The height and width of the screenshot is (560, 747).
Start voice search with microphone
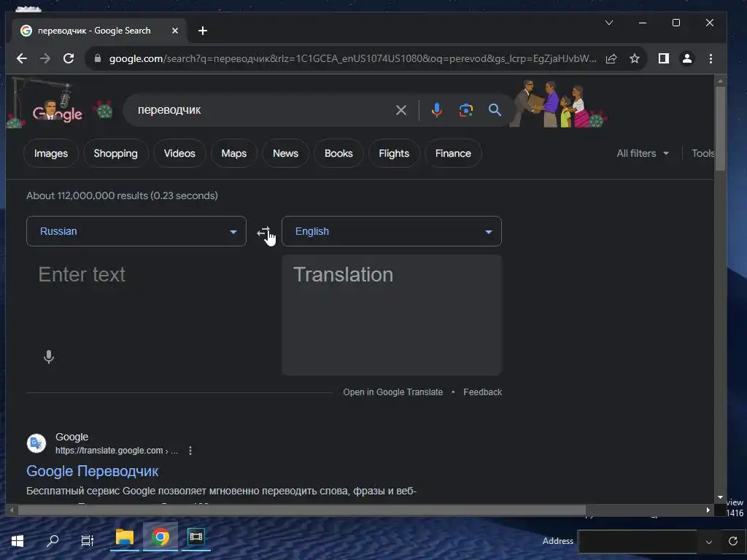[x=436, y=111]
